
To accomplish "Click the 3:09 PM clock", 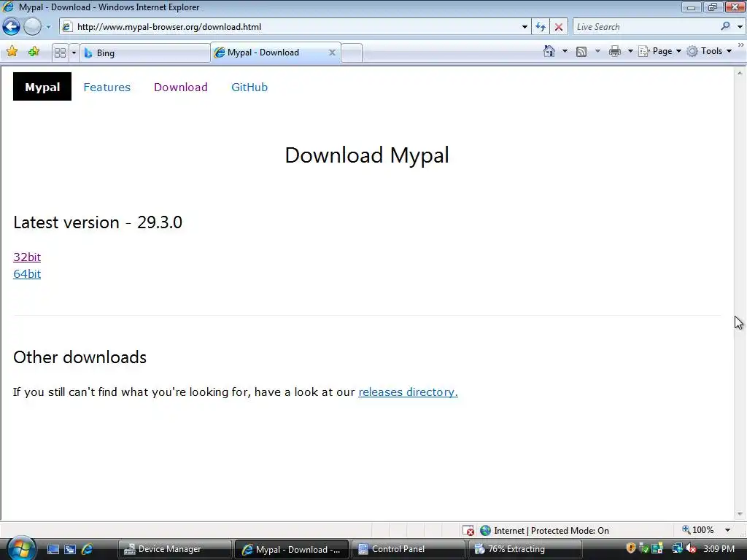I will click(x=719, y=549).
